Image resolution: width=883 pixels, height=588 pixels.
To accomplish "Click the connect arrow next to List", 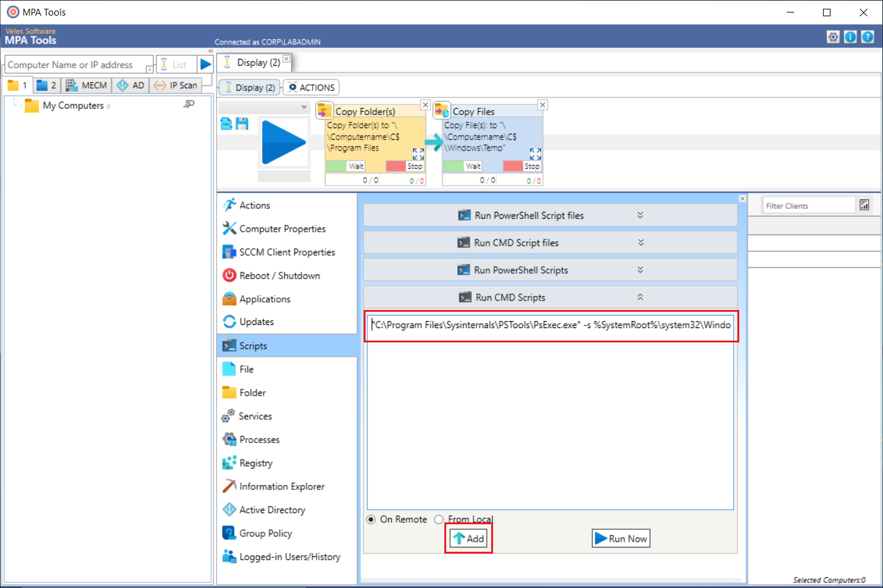I will click(x=206, y=64).
